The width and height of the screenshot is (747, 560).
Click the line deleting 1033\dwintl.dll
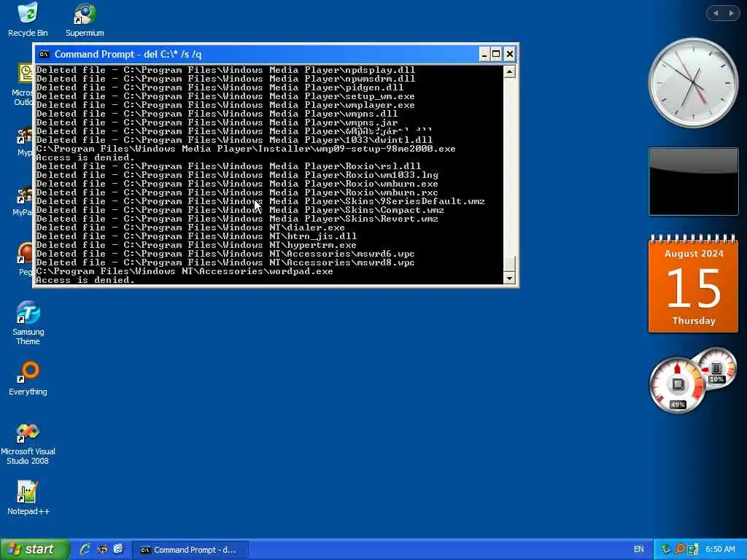(234, 140)
